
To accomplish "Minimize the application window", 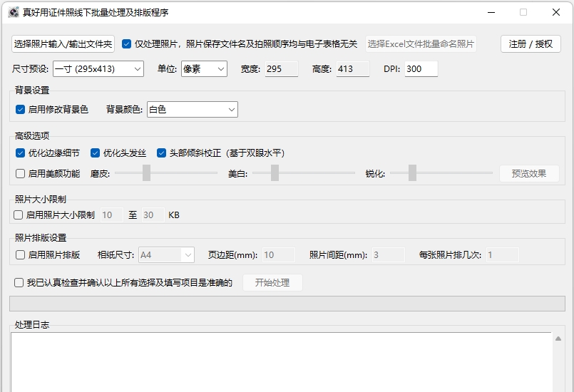I will (491, 12).
